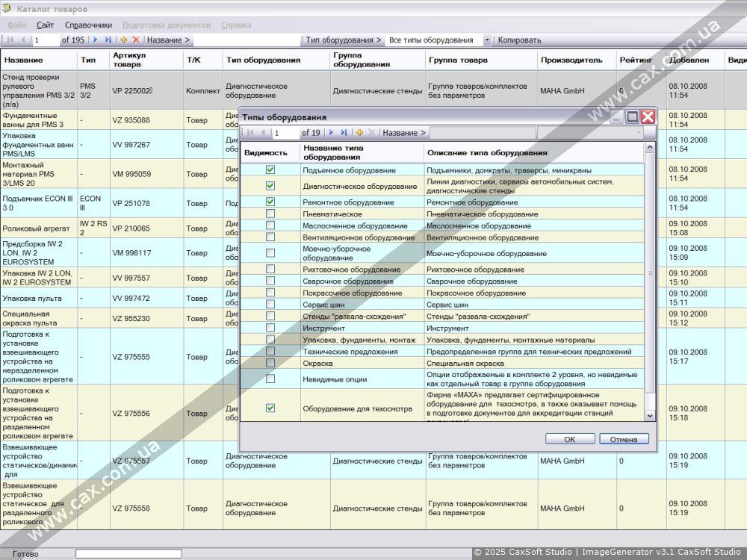Go to next record in equipment types dialog
The image size is (747, 560).
pyautogui.click(x=331, y=133)
